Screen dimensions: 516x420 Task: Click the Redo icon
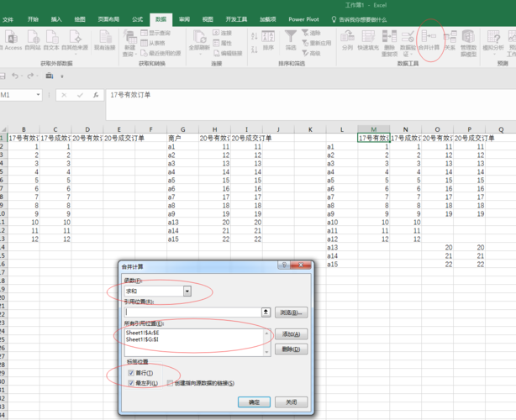tap(30, 76)
